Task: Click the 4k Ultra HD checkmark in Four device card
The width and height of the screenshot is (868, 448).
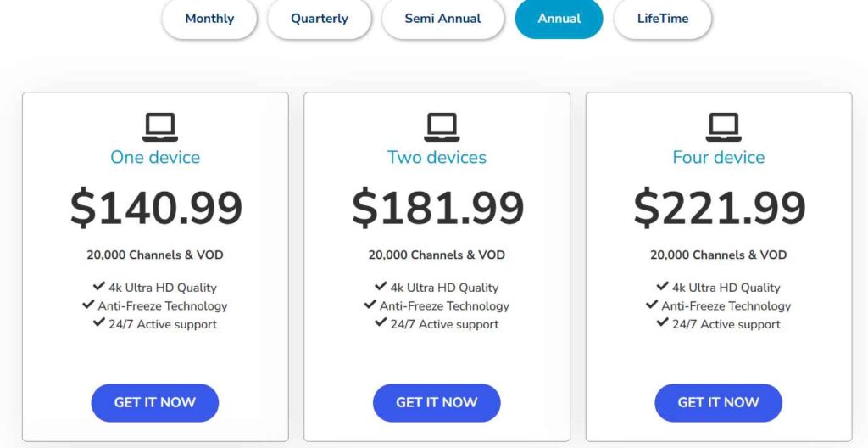Action: 663,287
